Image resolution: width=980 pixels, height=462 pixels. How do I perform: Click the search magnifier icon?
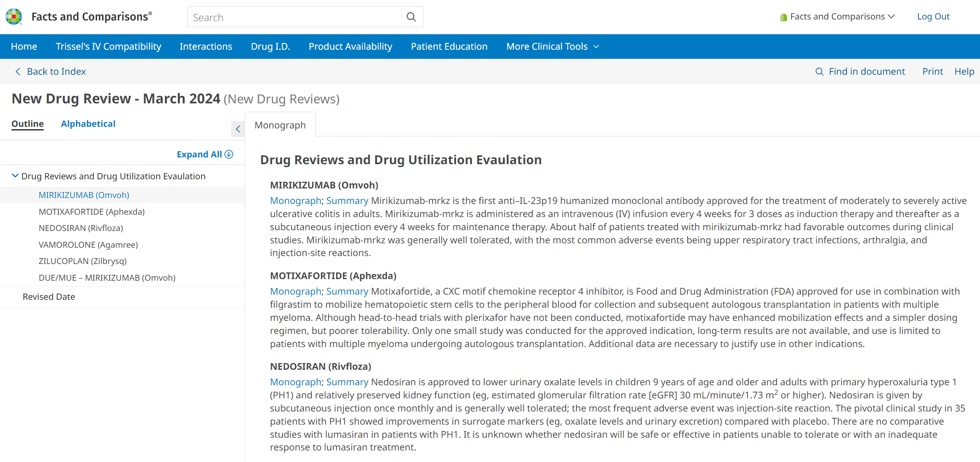click(411, 17)
